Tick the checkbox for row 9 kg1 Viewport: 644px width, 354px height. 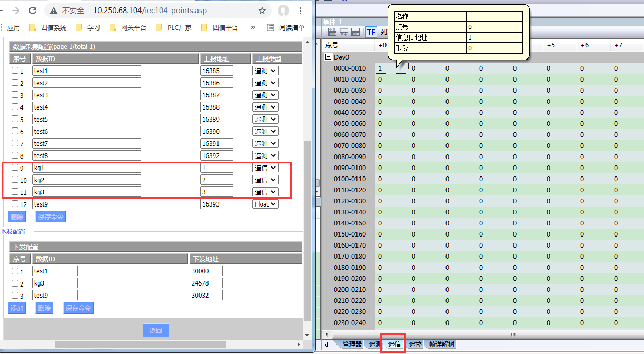click(15, 168)
